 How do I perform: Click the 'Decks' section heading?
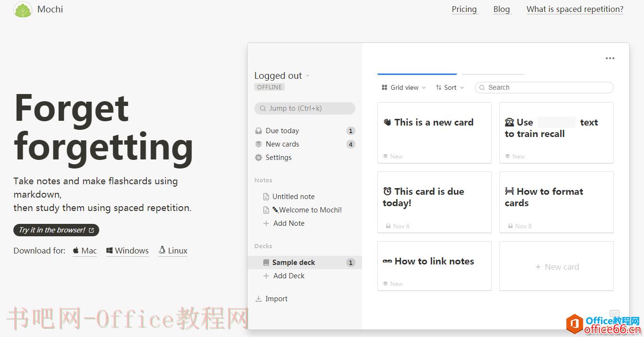tap(263, 246)
